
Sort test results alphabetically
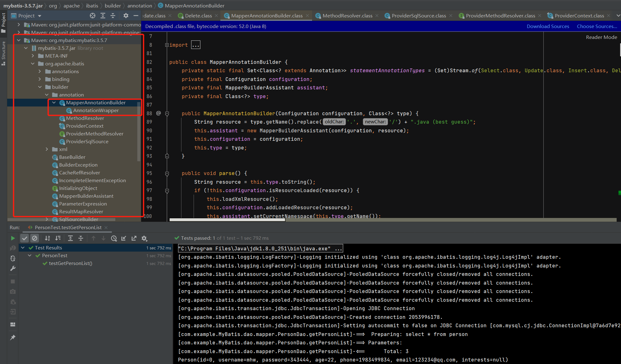[47, 238]
